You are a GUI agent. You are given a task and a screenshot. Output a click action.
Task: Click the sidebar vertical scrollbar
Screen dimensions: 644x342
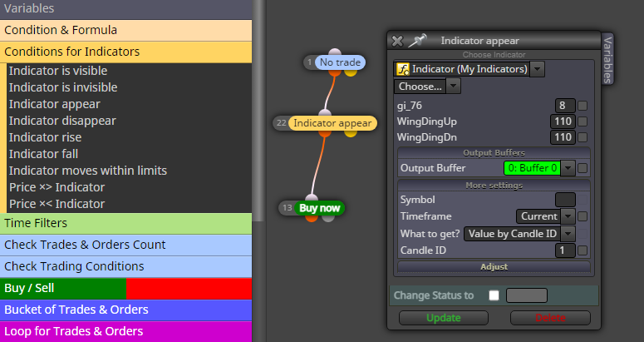pyautogui.click(x=258, y=110)
